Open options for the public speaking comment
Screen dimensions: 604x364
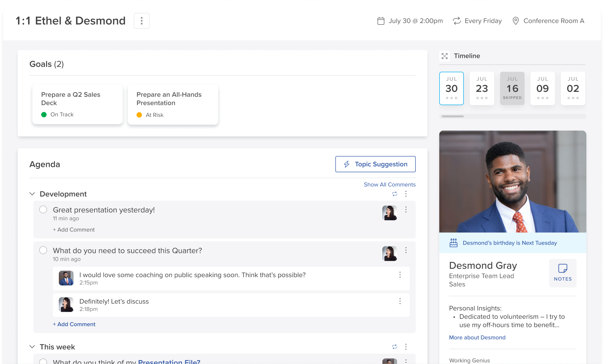pyautogui.click(x=400, y=275)
